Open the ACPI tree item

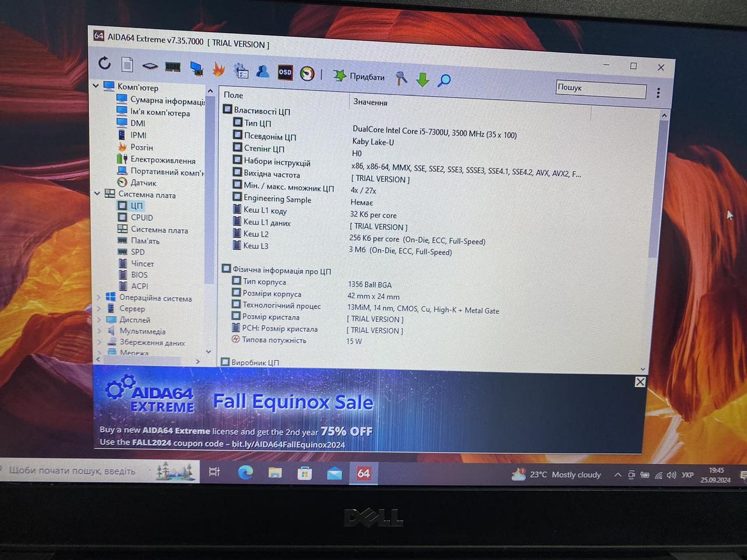click(134, 286)
